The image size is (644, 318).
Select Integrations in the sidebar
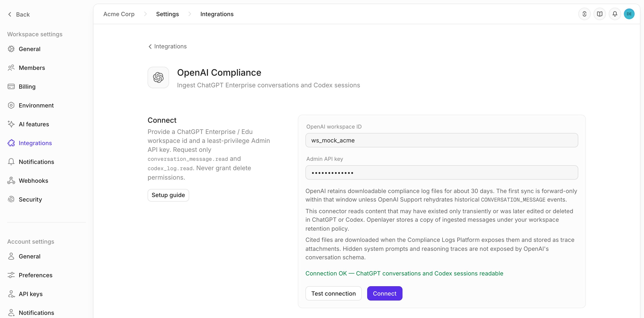click(35, 143)
